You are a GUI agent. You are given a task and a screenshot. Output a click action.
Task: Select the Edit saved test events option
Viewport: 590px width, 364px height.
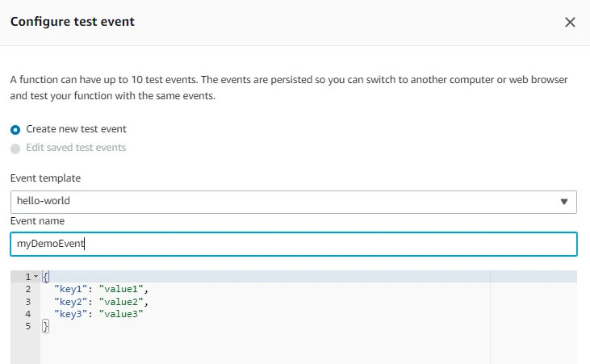(15, 149)
